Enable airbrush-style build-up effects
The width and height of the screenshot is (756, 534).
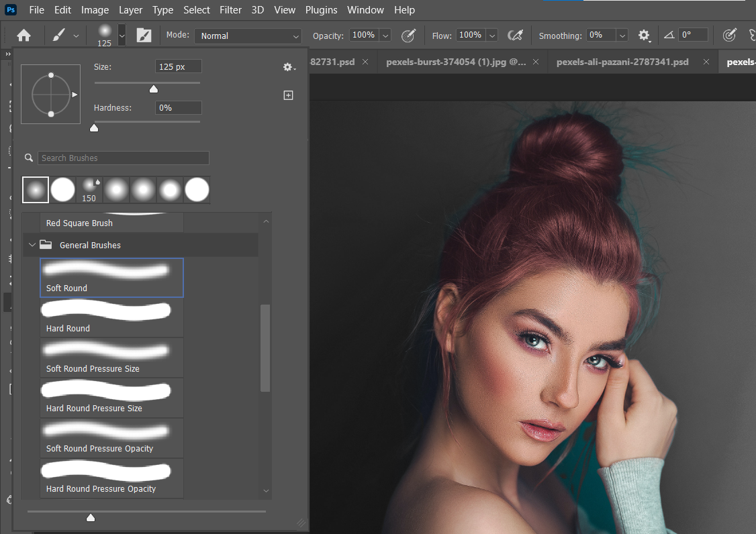(515, 36)
